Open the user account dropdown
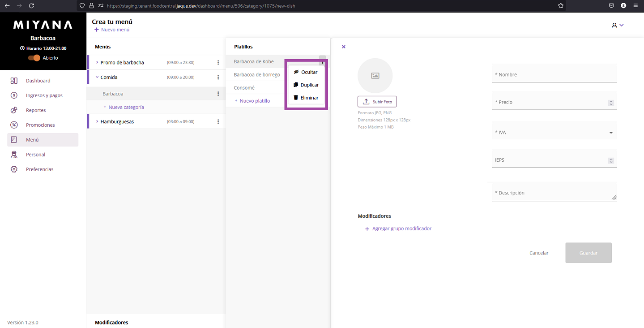 coord(618,25)
